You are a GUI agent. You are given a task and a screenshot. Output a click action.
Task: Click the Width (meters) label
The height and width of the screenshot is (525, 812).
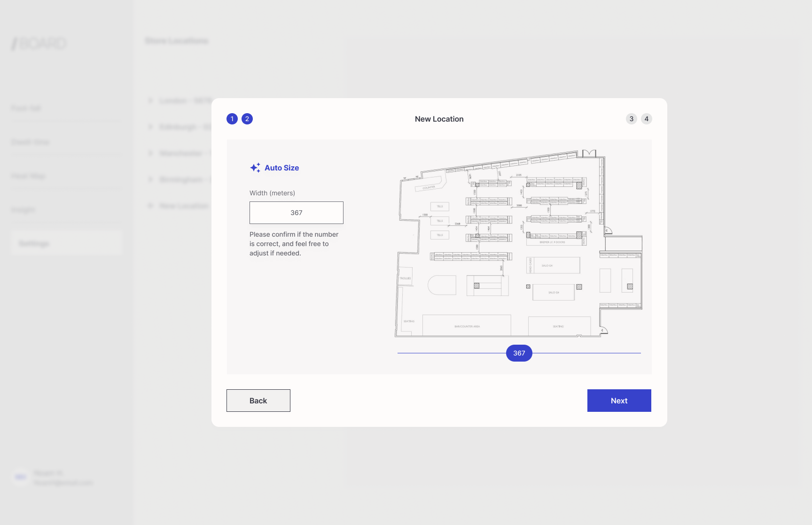click(273, 193)
